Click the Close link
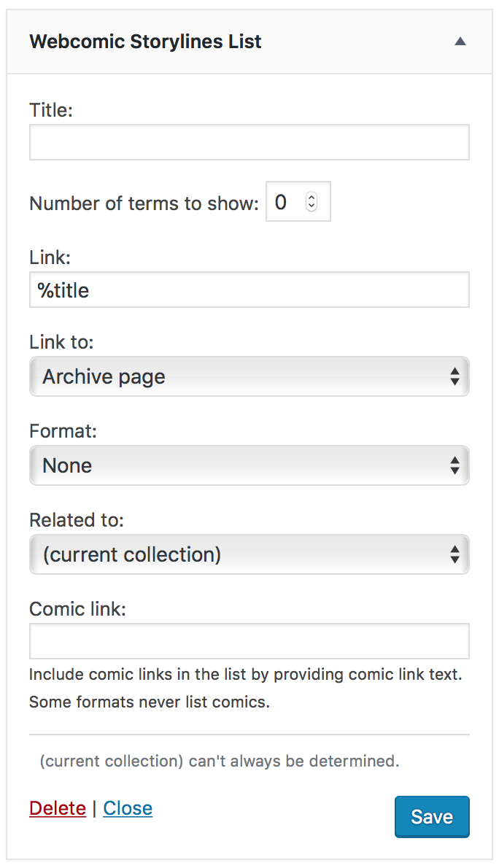The height and width of the screenshot is (868, 499). pos(128,808)
